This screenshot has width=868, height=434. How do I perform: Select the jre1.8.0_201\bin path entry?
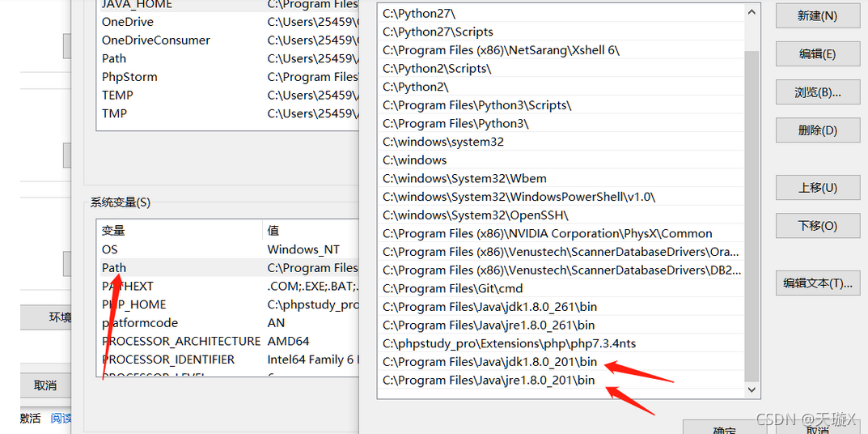coord(489,381)
